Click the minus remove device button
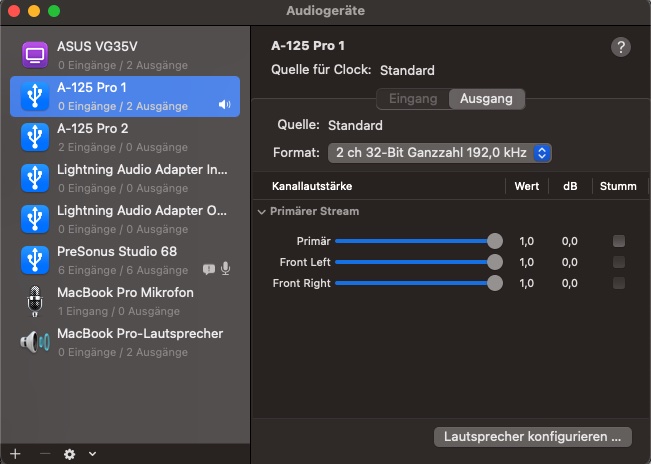651x464 pixels. 45,454
